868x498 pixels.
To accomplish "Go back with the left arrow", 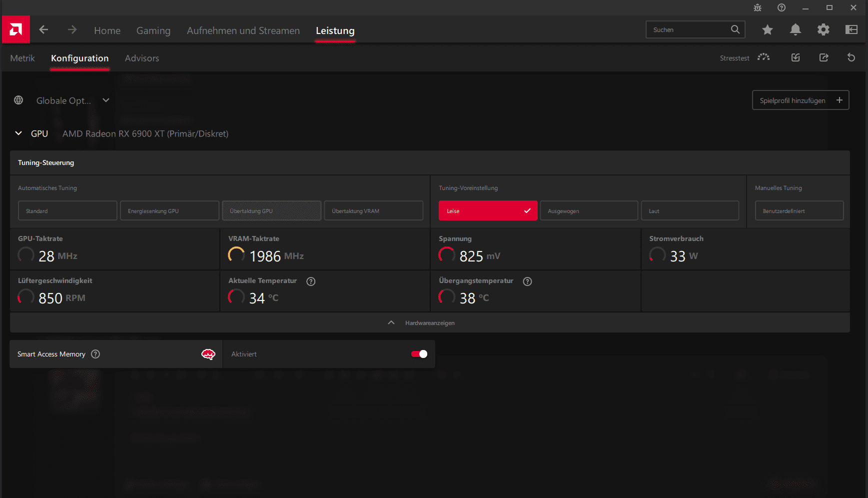I will pyautogui.click(x=43, y=29).
